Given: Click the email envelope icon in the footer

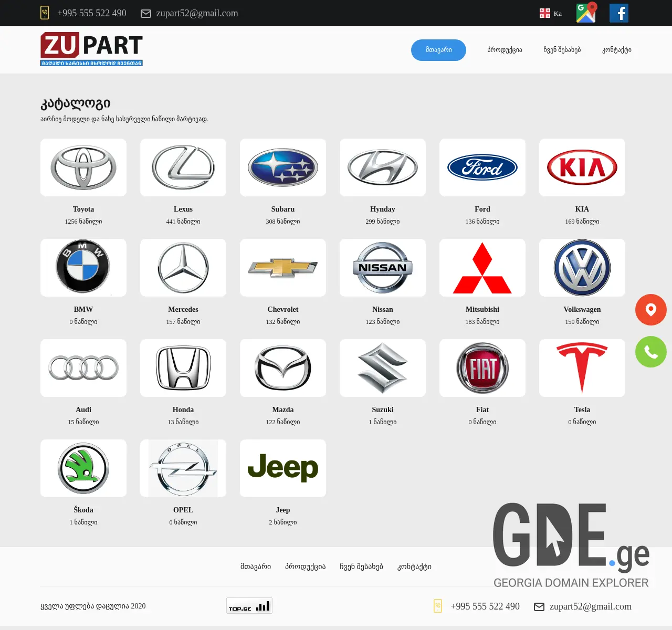Looking at the screenshot, I should [539, 607].
